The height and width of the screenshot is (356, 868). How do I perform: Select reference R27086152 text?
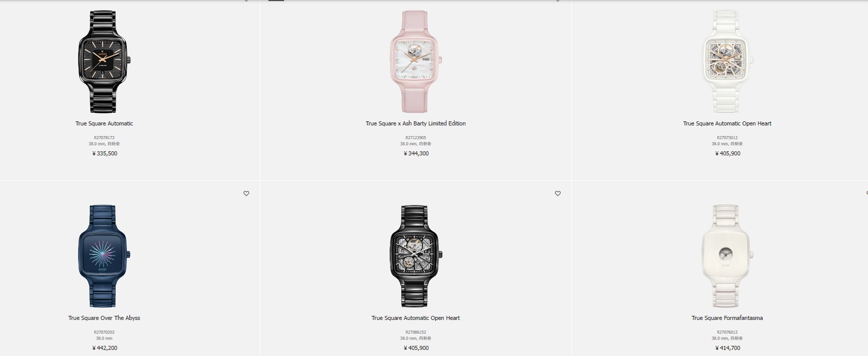click(x=416, y=332)
